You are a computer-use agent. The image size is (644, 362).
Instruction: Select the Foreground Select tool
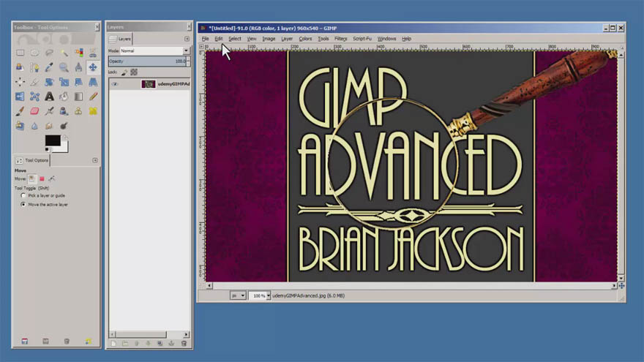pyautogui.click(x=20, y=67)
